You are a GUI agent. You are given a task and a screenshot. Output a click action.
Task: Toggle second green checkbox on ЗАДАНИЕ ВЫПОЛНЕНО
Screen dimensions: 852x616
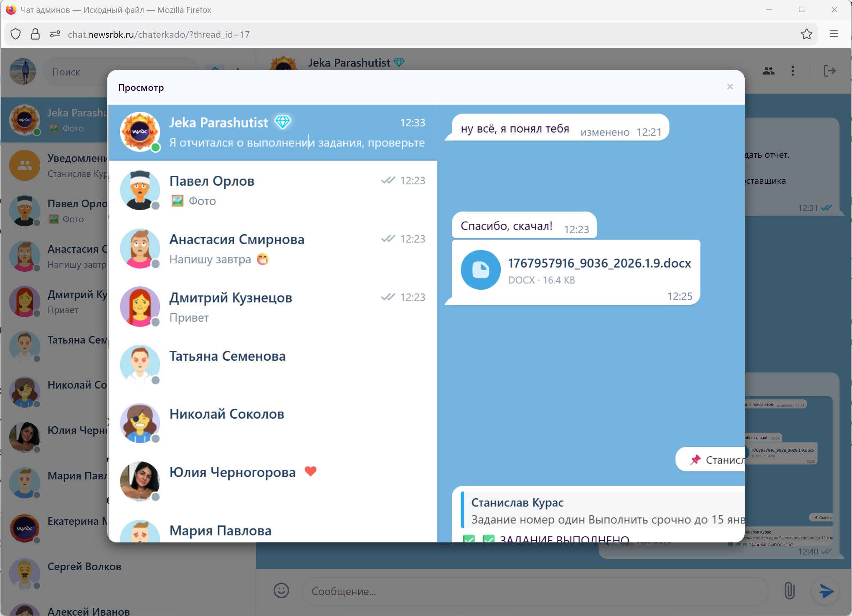coord(489,539)
